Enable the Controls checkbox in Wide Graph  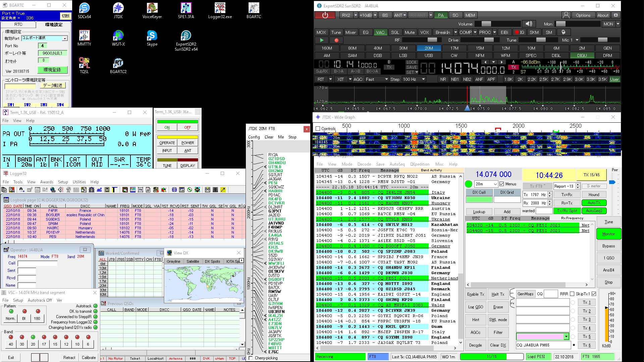tap(318, 128)
